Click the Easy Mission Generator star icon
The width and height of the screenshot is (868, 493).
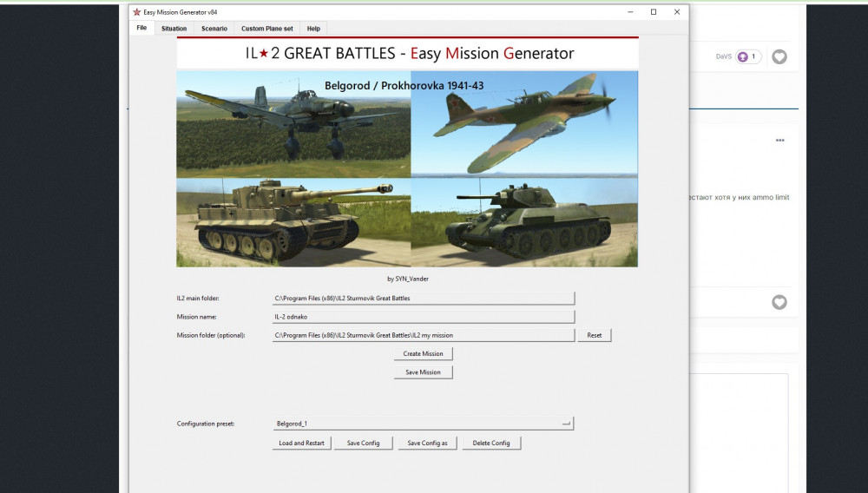137,12
